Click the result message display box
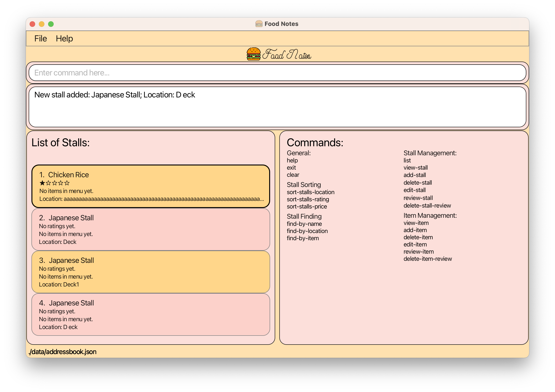Screen dimensions: 555x392 277,107
